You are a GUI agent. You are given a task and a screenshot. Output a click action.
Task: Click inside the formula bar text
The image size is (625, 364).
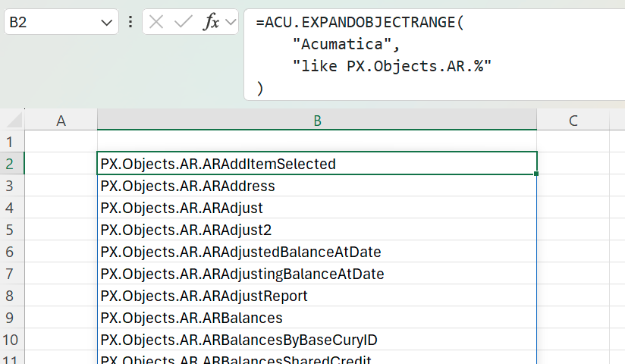pyautogui.click(x=435, y=55)
